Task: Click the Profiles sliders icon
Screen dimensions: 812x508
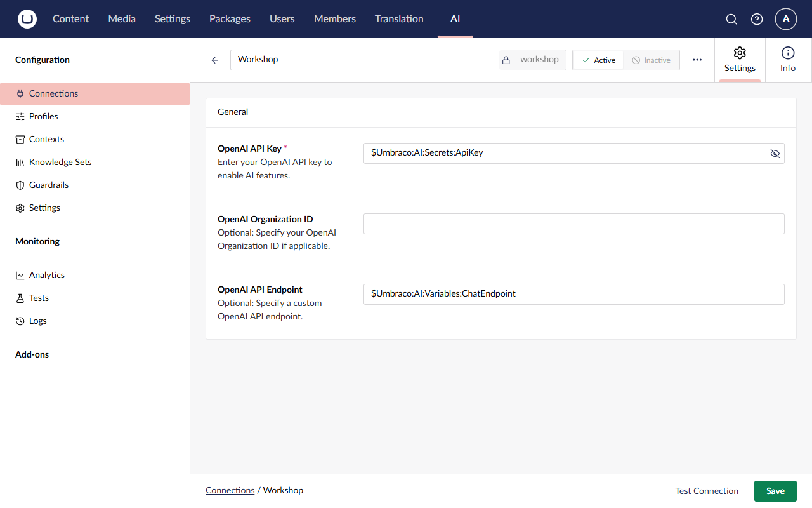Action: point(20,116)
